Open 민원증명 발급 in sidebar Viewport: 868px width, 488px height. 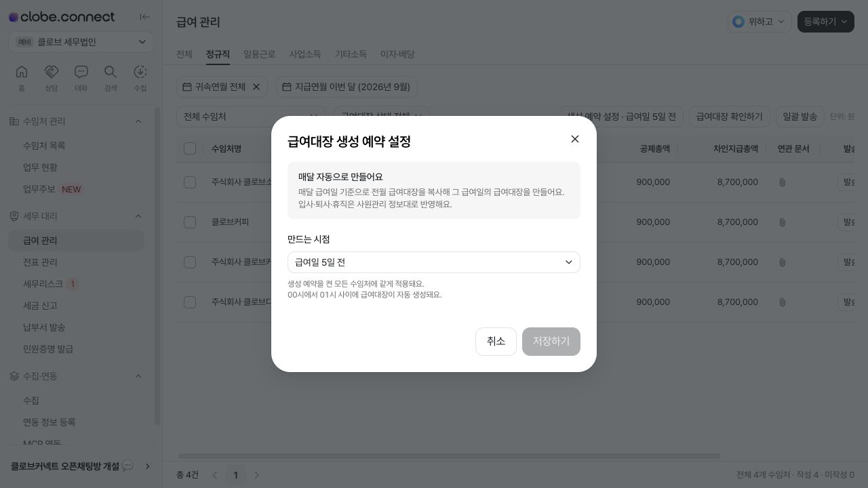click(76, 349)
